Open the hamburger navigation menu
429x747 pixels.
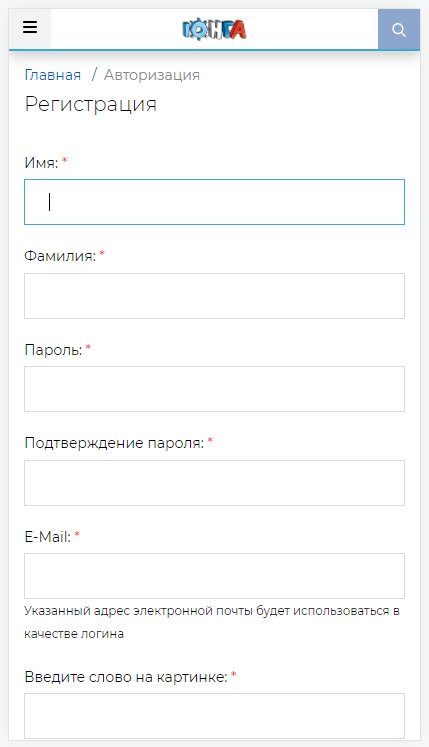(30, 28)
